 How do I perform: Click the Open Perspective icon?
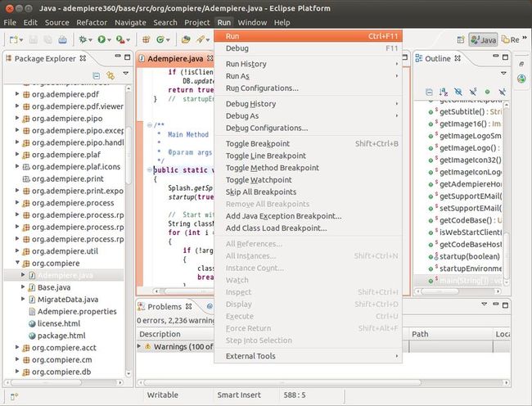(x=461, y=39)
